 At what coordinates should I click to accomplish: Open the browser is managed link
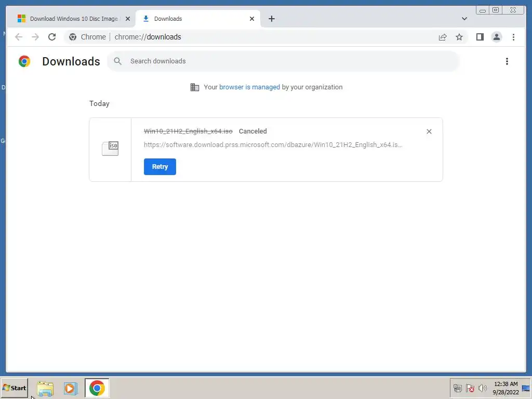249,87
